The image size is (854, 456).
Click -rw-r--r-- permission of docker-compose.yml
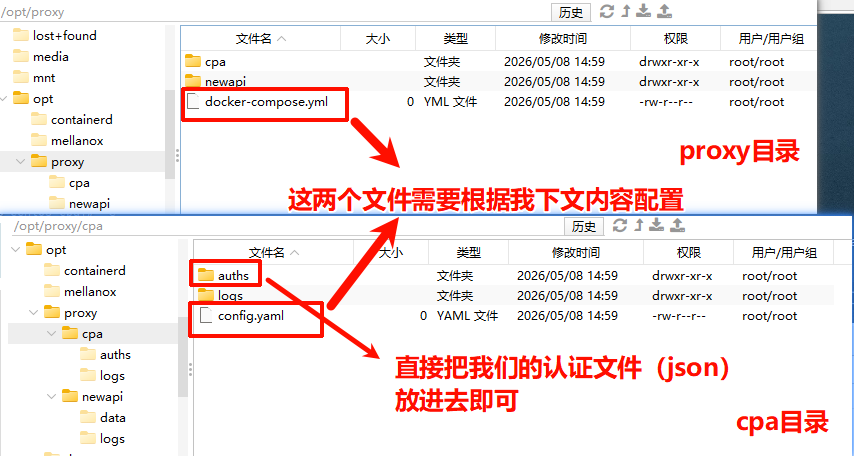(x=666, y=101)
